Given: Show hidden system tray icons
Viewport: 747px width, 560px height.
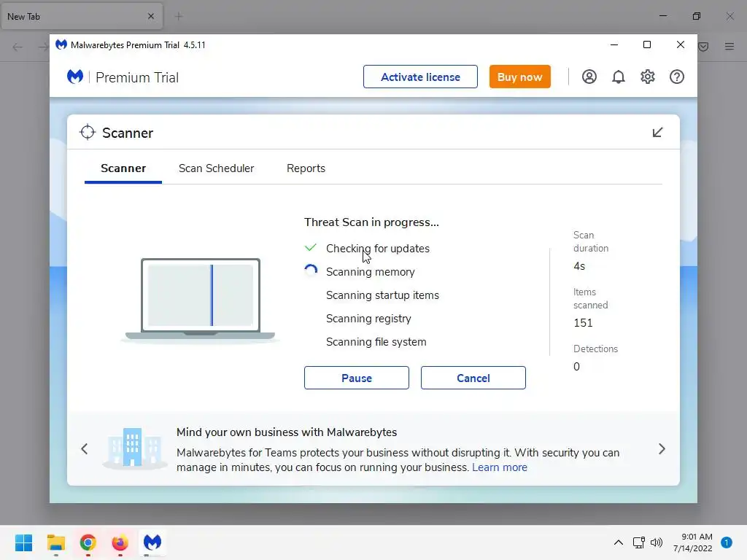Looking at the screenshot, I should point(619,542).
